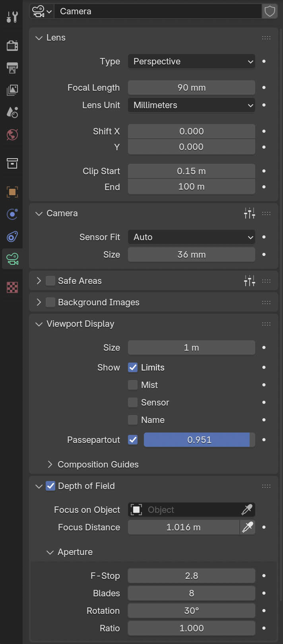Open the Tool properties tab
The image size is (283, 644).
12,17
